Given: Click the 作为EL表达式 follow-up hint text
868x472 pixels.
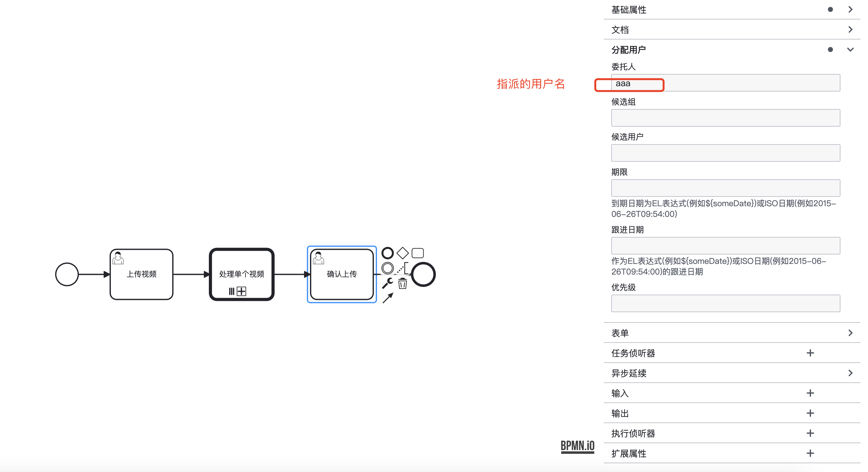Looking at the screenshot, I should click(x=719, y=266).
